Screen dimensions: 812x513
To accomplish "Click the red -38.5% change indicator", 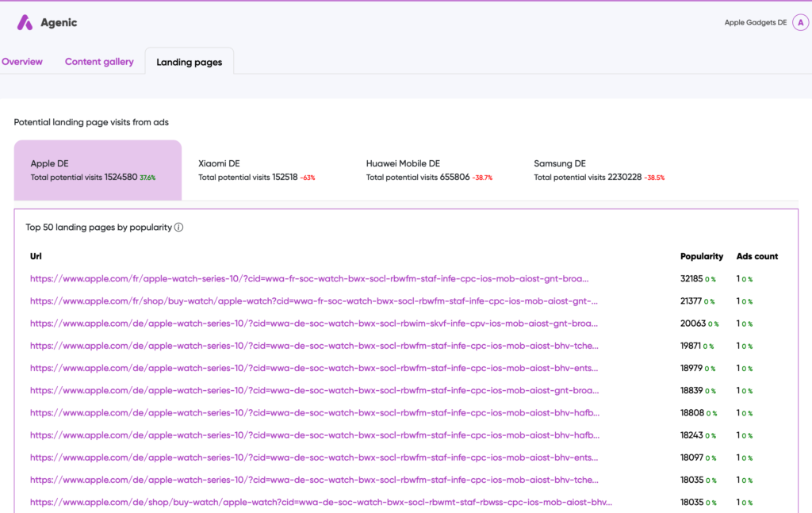I will tap(654, 178).
